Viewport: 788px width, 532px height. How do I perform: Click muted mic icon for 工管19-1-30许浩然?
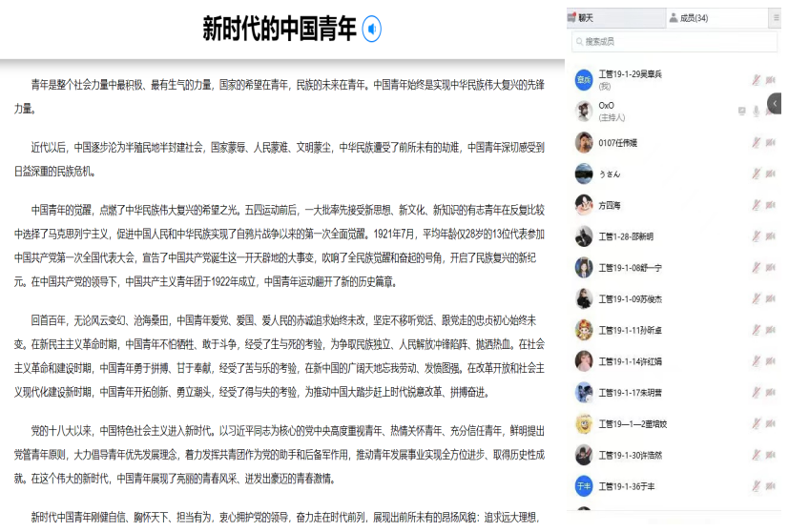point(756,455)
